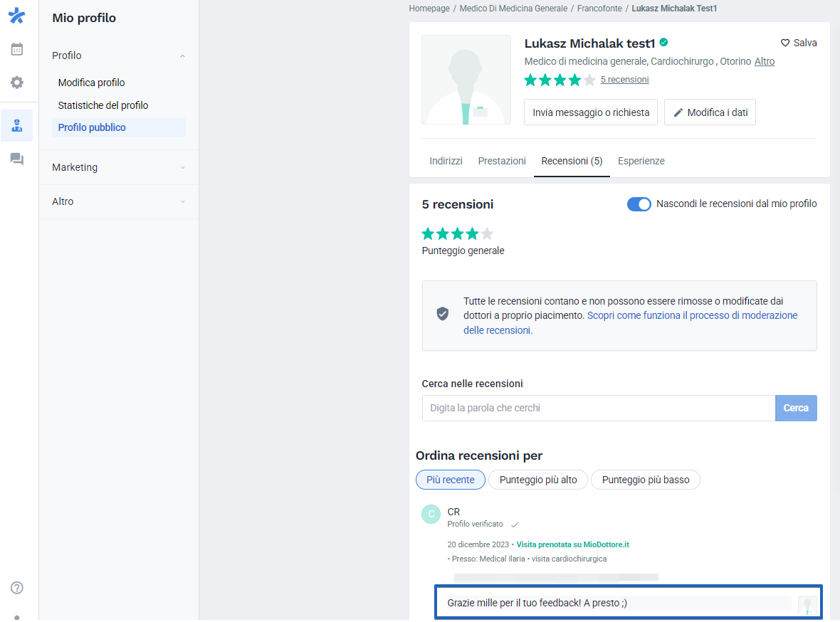Select the doctor profile sidebar icon
This screenshot has width=840, height=622.
(x=16, y=125)
